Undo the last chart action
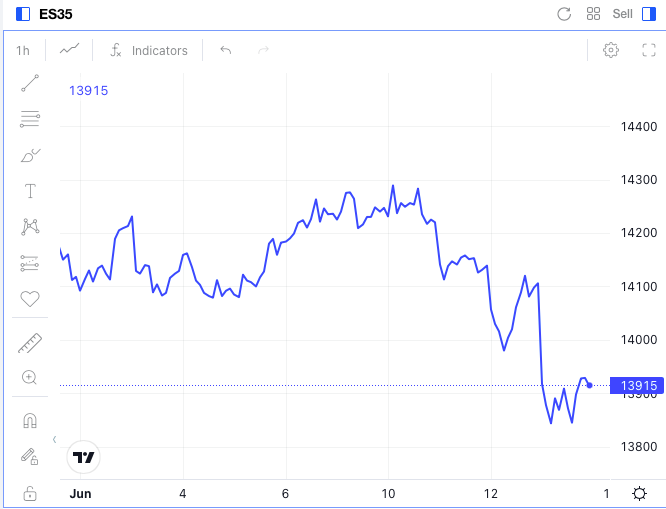This screenshot has width=666, height=509. 226,51
